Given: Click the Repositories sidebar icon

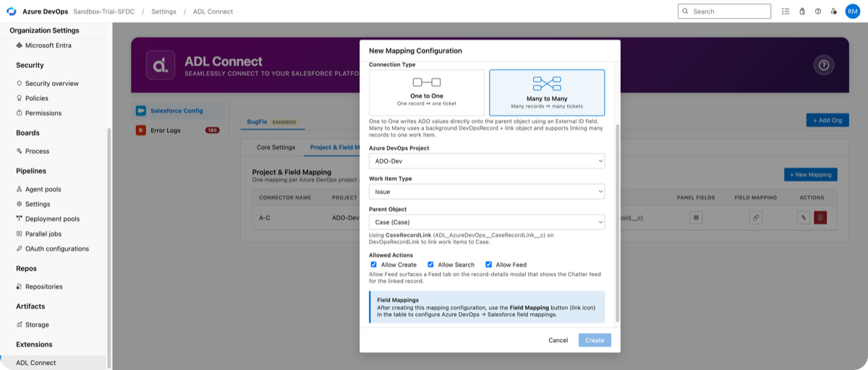Looking at the screenshot, I should [20, 287].
